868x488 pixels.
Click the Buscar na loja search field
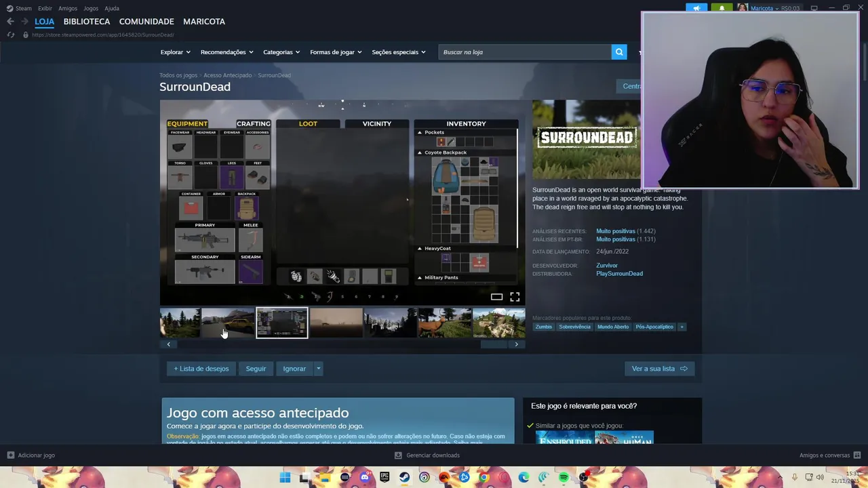point(525,52)
